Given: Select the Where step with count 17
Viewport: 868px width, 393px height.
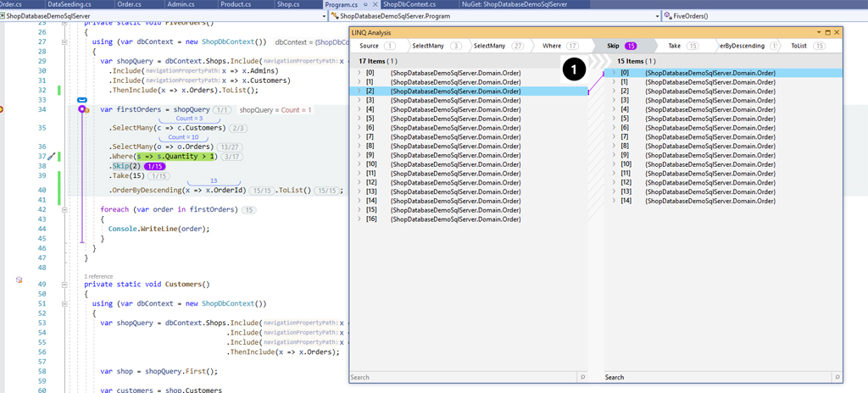Looking at the screenshot, I should pyautogui.click(x=560, y=46).
